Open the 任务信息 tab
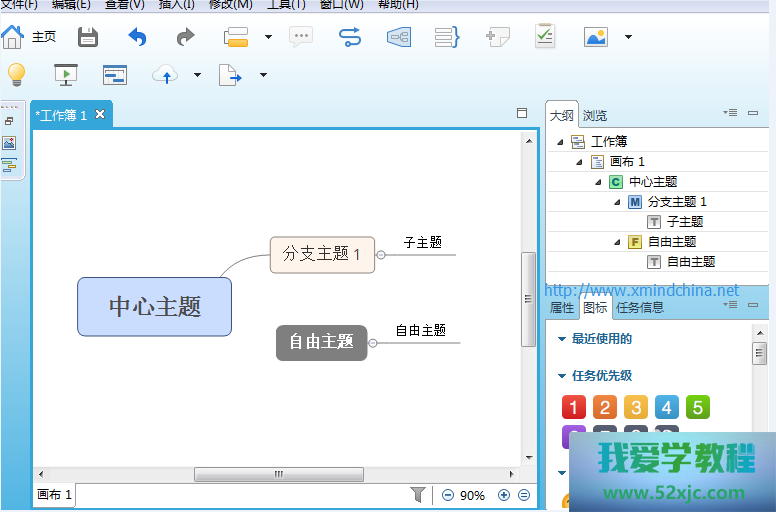 coord(639,308)
